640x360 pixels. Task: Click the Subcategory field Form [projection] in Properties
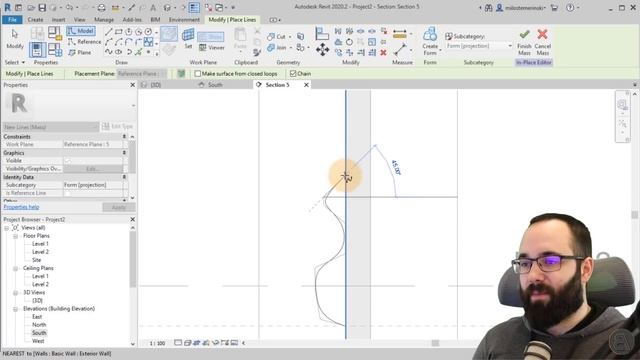[93, 185]
